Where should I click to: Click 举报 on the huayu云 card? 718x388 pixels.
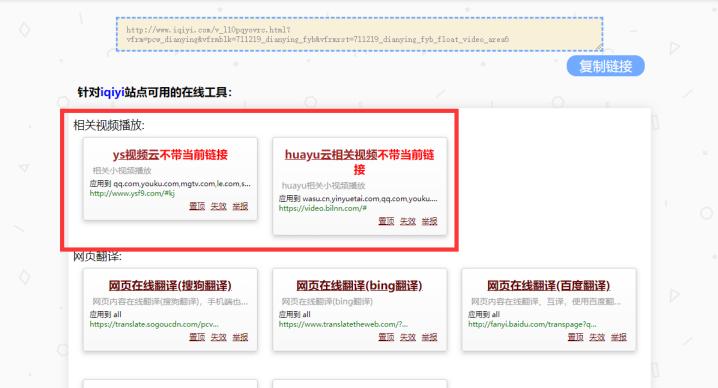point(429,221)
